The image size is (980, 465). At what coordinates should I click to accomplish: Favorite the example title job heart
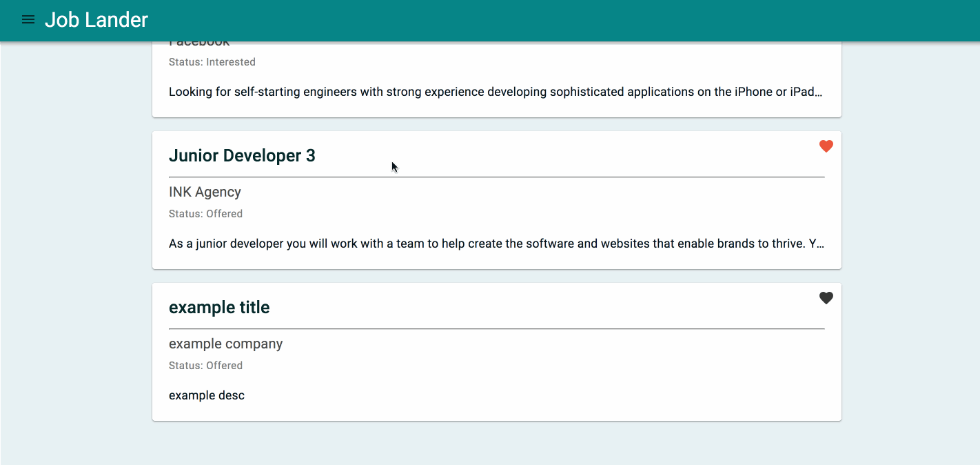(826, 298)
